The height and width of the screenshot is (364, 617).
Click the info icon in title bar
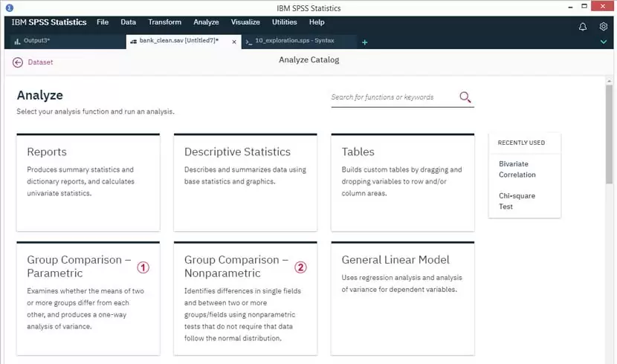pyautogui.click(x=9, y=7)
